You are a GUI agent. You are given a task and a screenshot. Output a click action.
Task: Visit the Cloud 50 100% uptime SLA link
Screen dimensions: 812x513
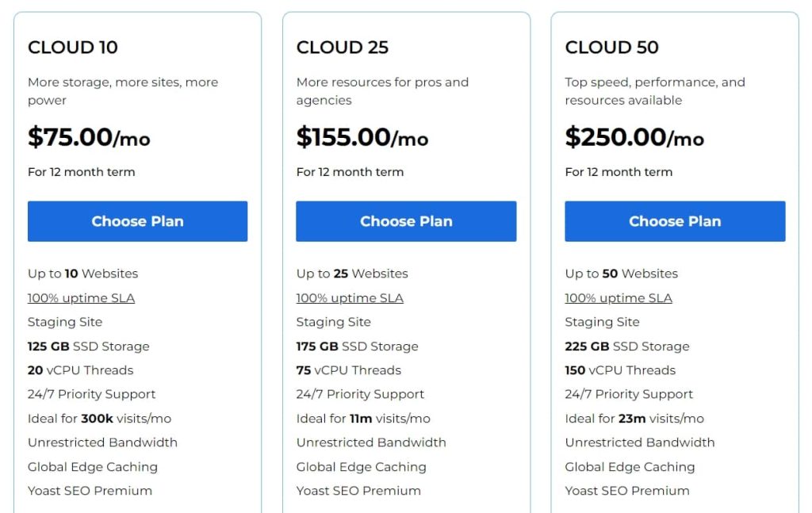[619, 298]
